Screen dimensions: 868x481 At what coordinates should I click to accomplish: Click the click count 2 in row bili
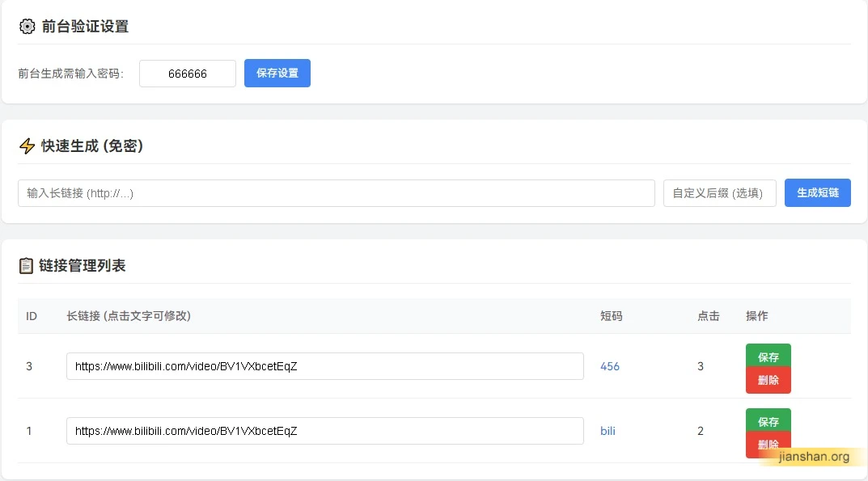pos(701,431)
